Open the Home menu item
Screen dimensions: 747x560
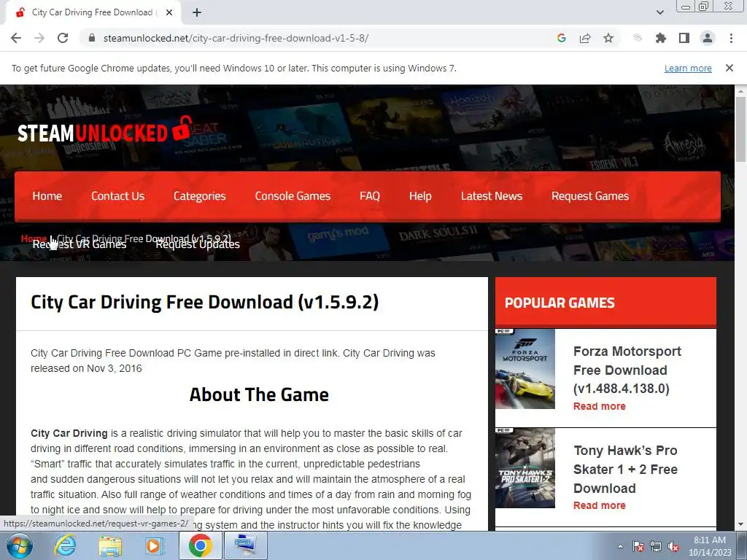point(47,196)
